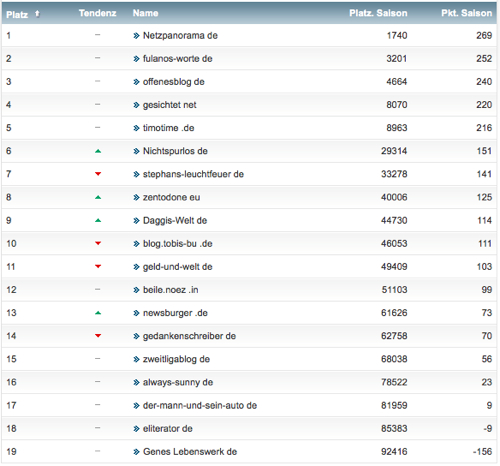The height and width of the screenshot is (466, 500).
Task: Click green up arrow for newsburger .de
Action: coord(98,313)
